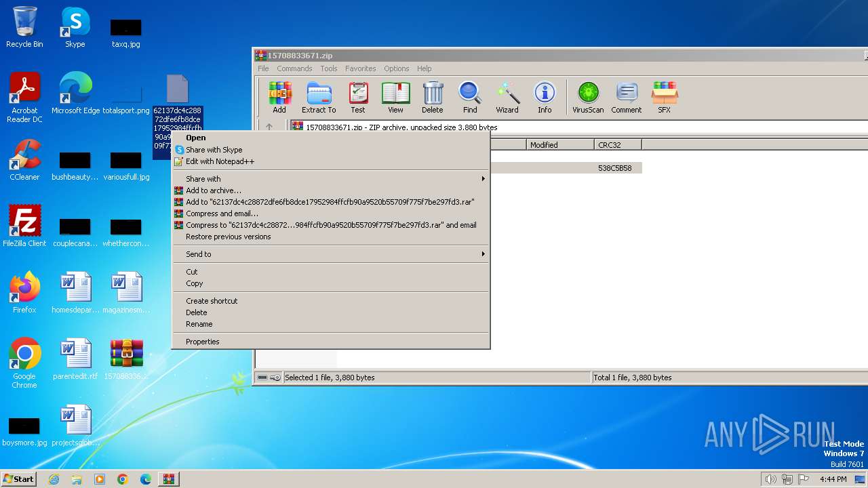Screen dimensions: 868x488
Task: Click the Add toolbar icon in WinRAR
Action: coord(279,98)
